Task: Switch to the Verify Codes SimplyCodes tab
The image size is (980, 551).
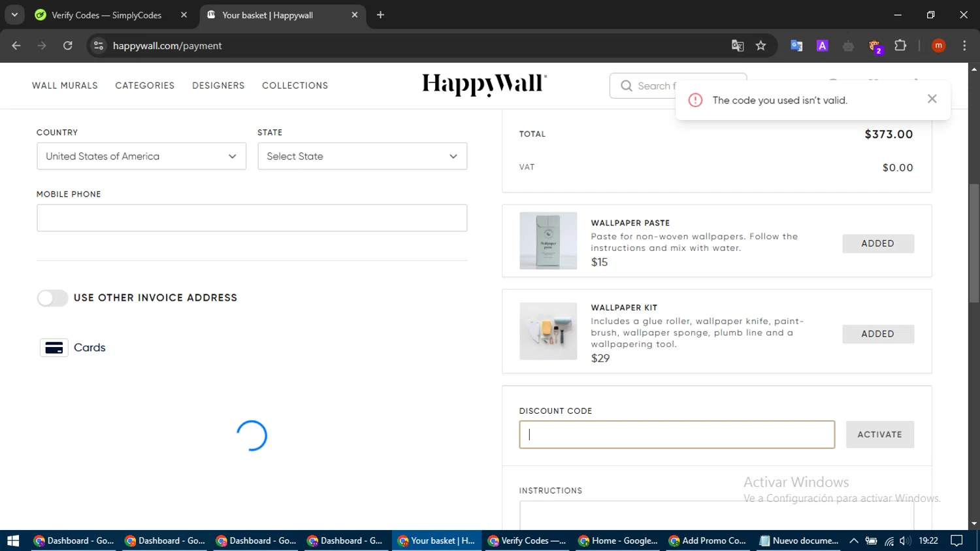Action: tap(106, 15)
